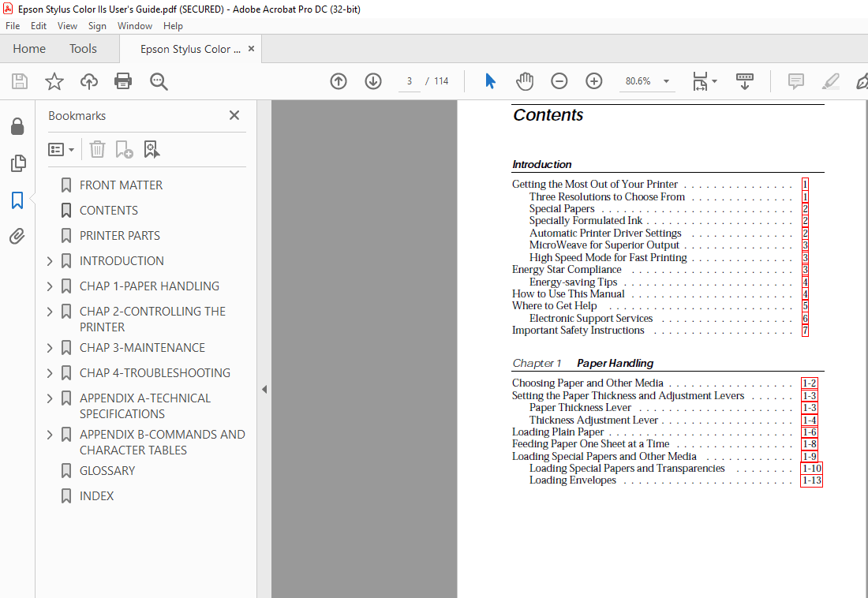Expand CHAP 3-MAINTENANCE bookmark
The height and width of the screenshot is (598, 868).
(50, 348)
